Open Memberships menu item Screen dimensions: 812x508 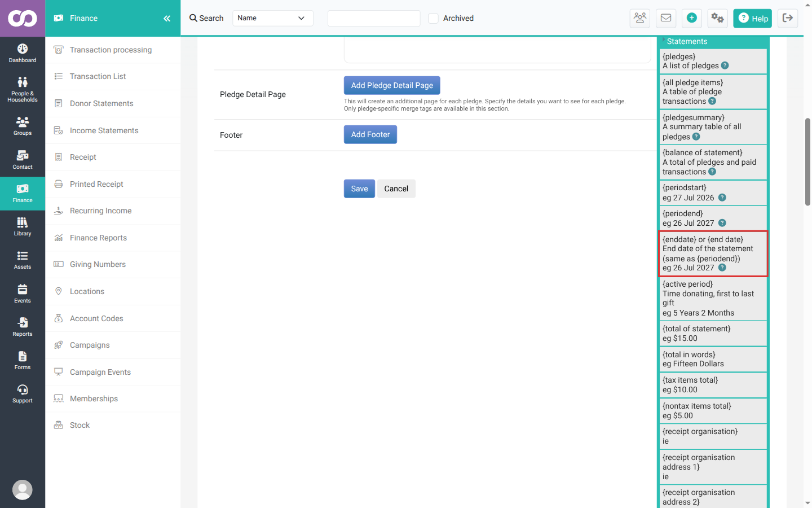coord(113,398)
